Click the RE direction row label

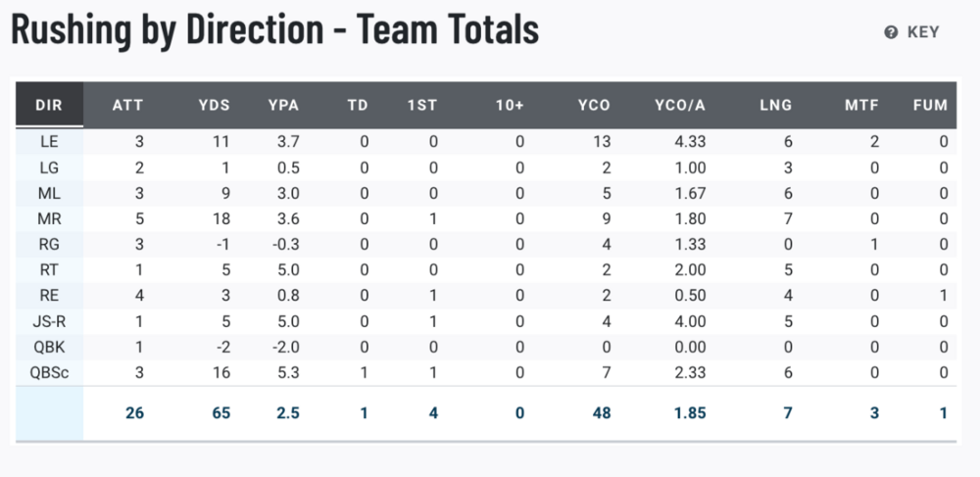[49, 294]
